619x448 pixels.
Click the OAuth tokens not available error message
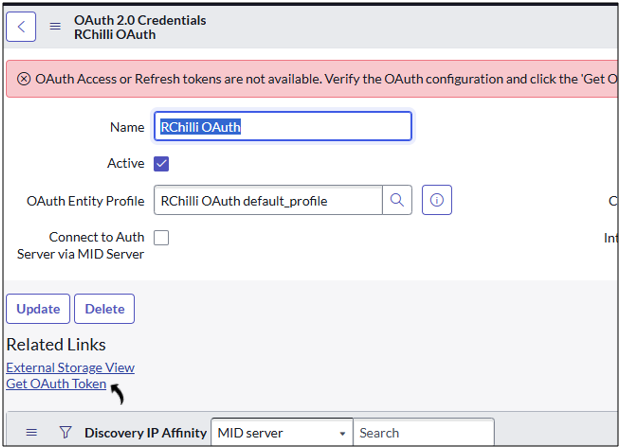pos(320,78)
